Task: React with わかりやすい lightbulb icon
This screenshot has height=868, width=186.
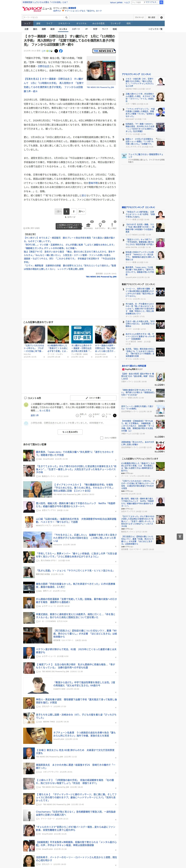Action: pos(100,225)
